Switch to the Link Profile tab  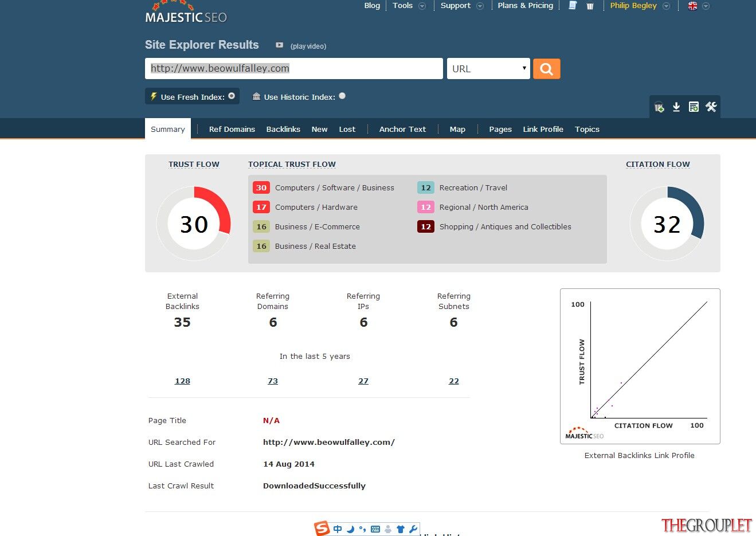pos(543,129)
